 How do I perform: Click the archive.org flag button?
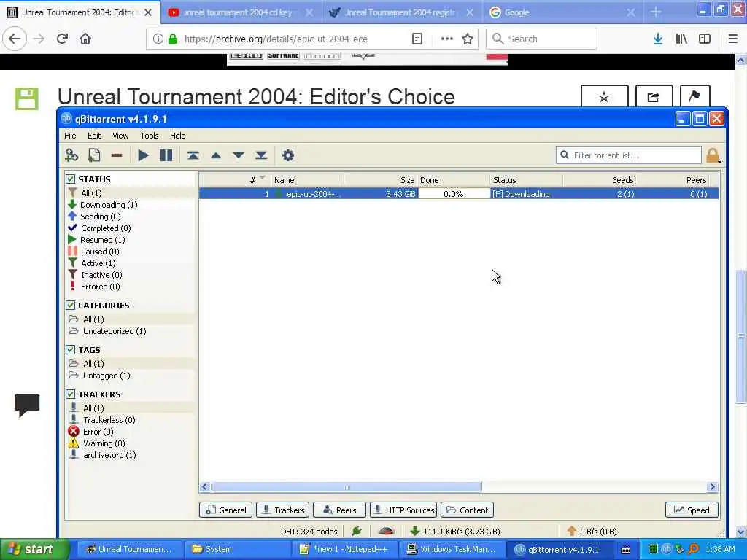694,97
